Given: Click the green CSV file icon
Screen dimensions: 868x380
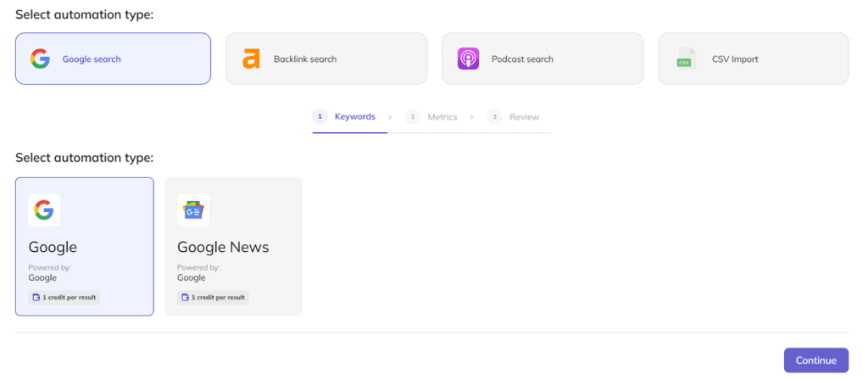Looking at the screenshot, I should pos(685,59).
